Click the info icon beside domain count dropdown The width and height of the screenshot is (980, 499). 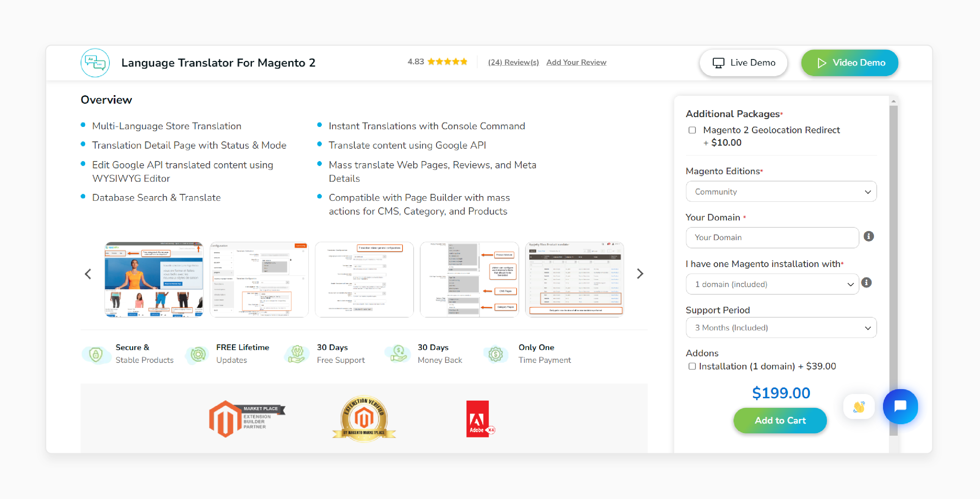coord(866,282)
